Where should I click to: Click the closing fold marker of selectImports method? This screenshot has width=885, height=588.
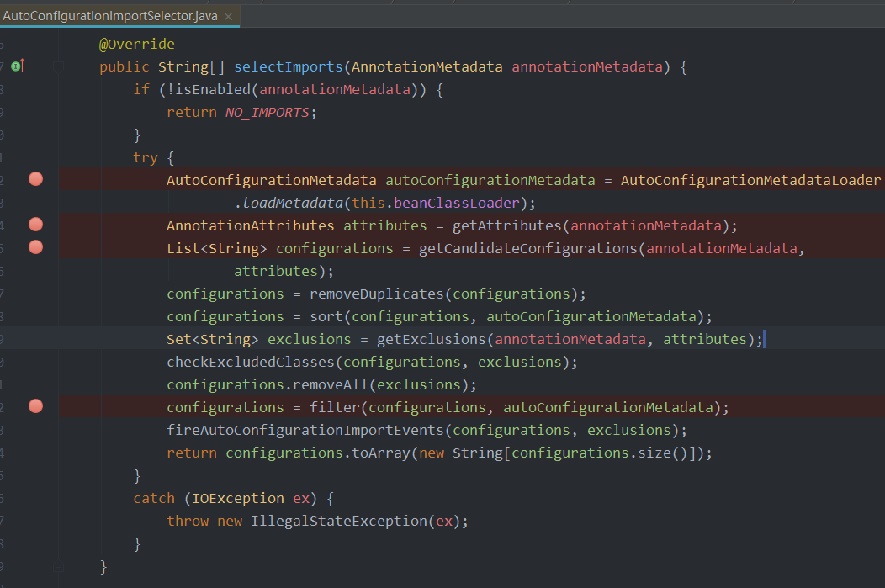[58, 567]
